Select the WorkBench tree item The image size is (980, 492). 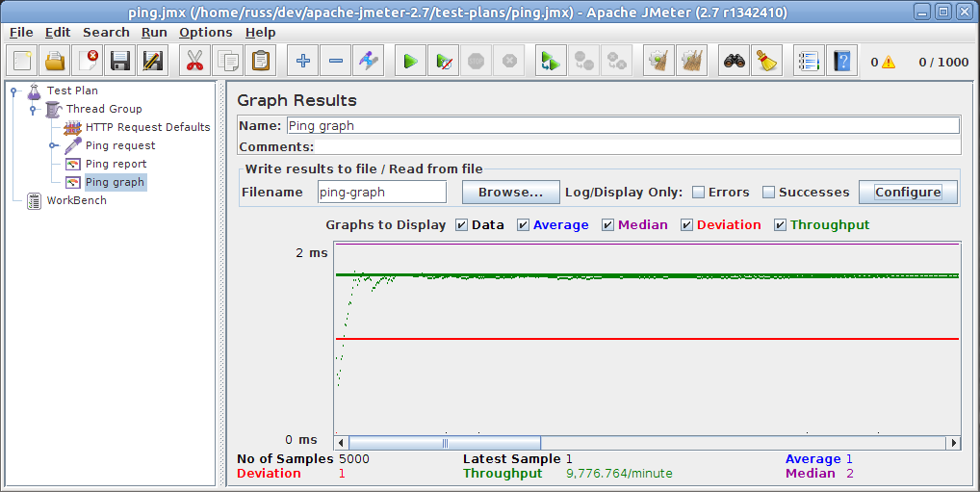coord(76,200)
